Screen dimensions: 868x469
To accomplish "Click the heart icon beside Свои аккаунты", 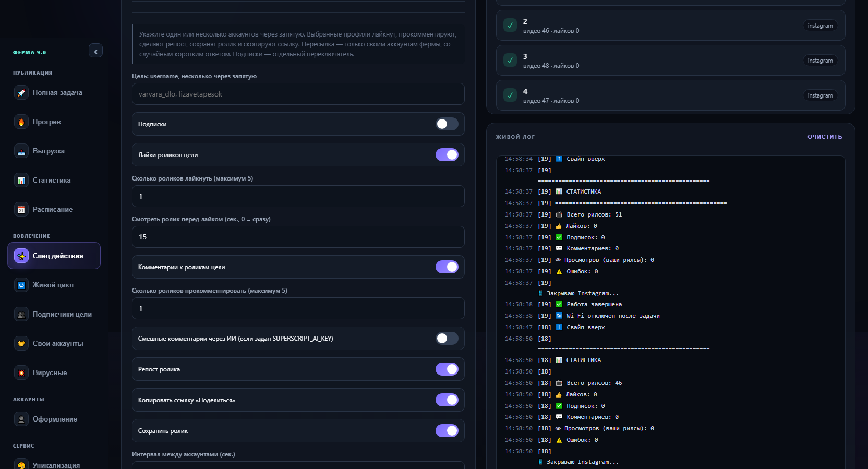I will 21,344.
